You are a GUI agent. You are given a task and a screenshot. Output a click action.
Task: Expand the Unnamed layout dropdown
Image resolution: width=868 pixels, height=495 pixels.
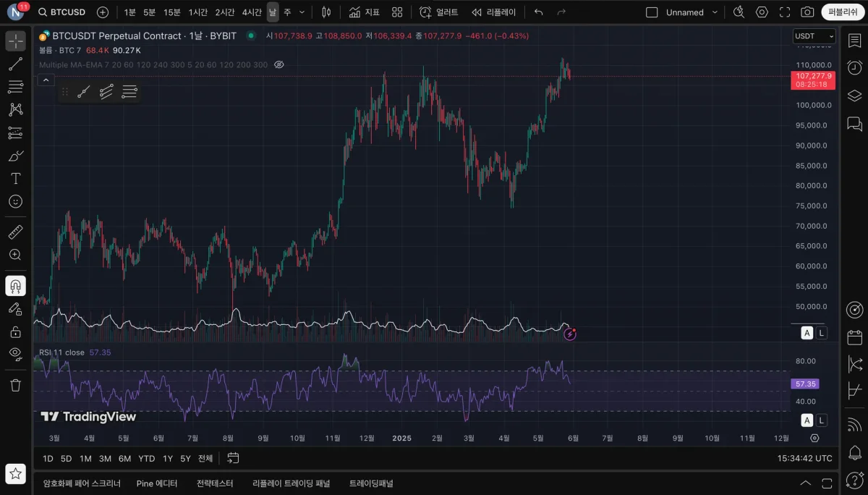(x=715, y=12)
